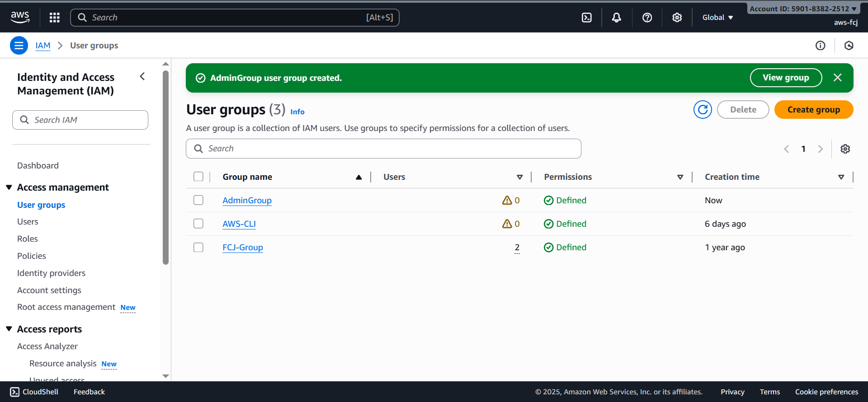Open the AWS-CLI group link

pos(239,224)
